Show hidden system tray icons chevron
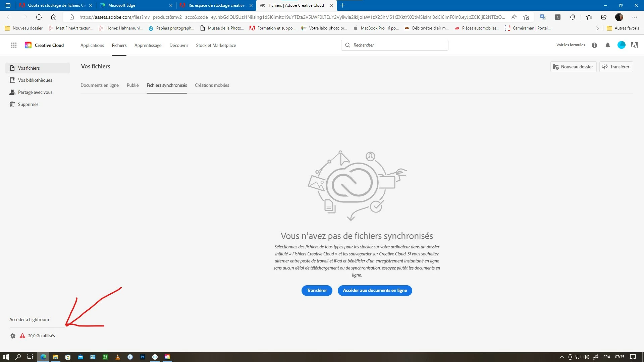The image size is (644, 362). [x=562, y=357]
